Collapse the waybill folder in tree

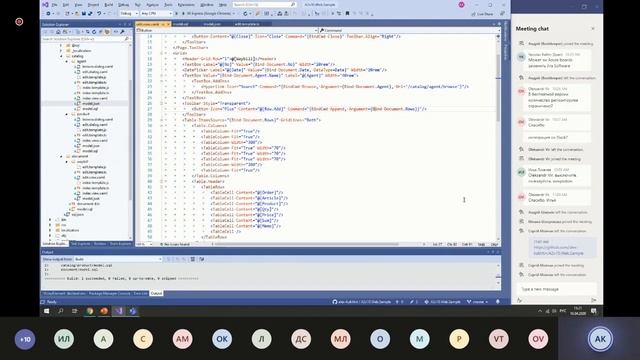click(67, 161)
